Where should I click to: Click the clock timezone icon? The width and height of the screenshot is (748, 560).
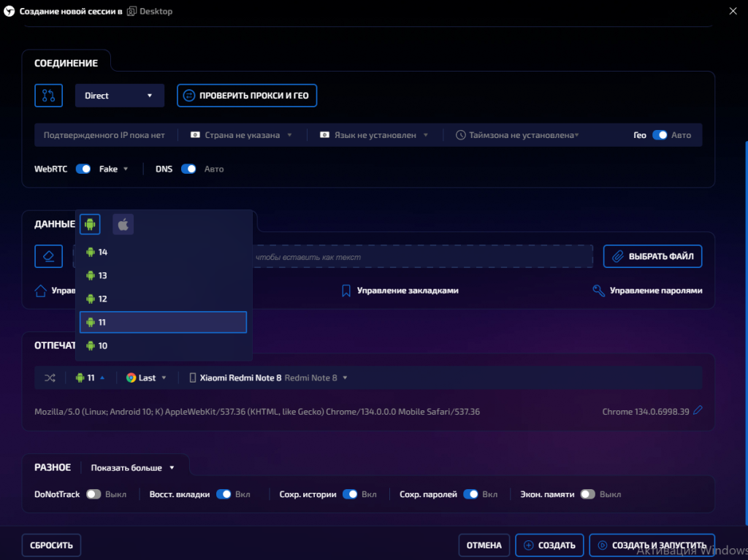pos(460,135)
